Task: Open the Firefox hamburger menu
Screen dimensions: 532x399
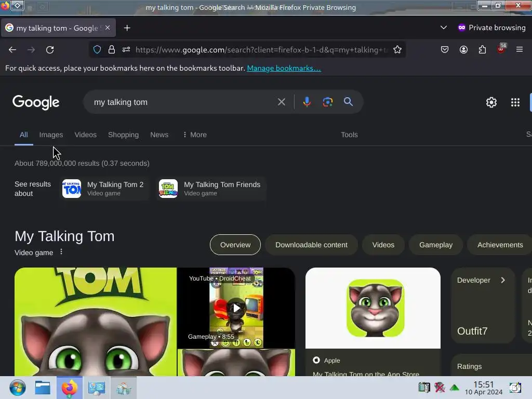Action: tap(520, 50)
